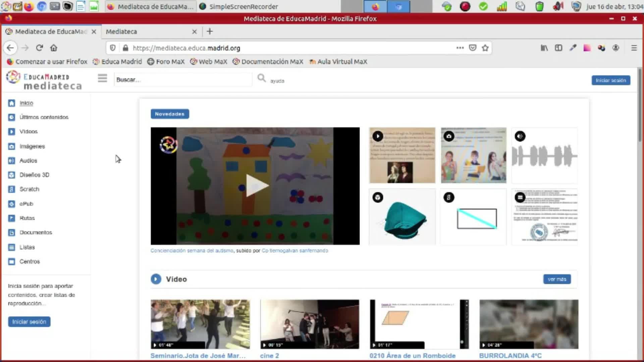Toggle the Firefox sidebar view icon
Image resolution: width=644 pixels, height=362 pixels.
coord(558,48)
